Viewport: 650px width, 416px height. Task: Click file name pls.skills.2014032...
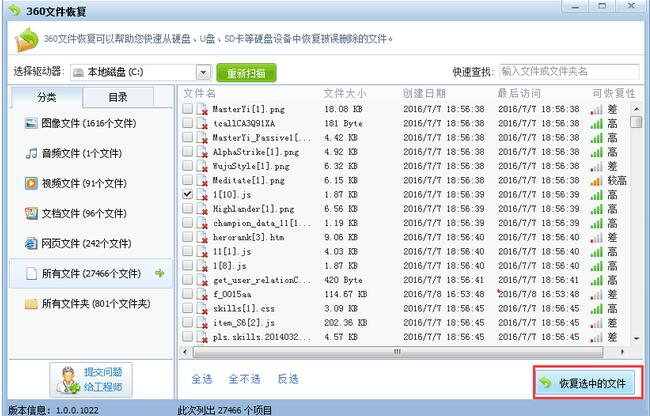tap(262, 337)
